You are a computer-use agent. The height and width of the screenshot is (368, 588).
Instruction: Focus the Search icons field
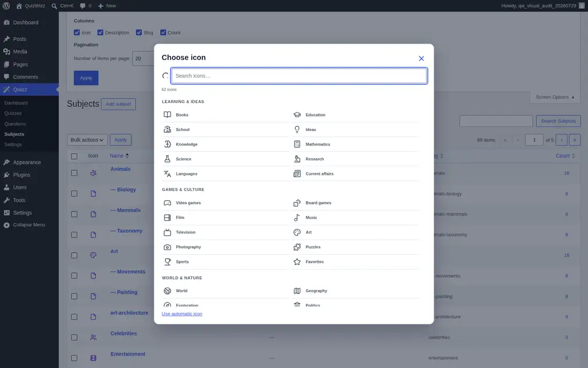tap(299, 76)
